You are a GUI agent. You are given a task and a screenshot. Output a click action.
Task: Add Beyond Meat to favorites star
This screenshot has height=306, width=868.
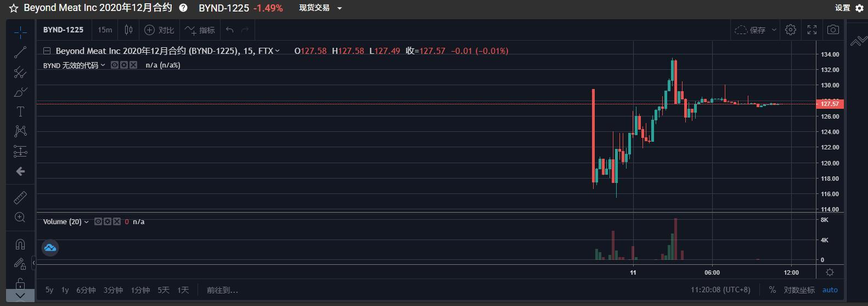point(14,8)
